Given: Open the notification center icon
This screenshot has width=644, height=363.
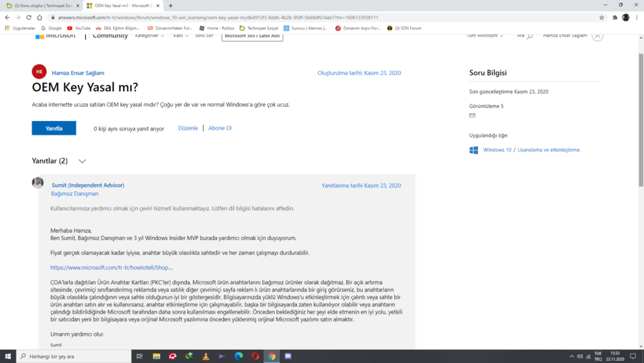Looking at the screenshot, I should [x=633, y=357].
